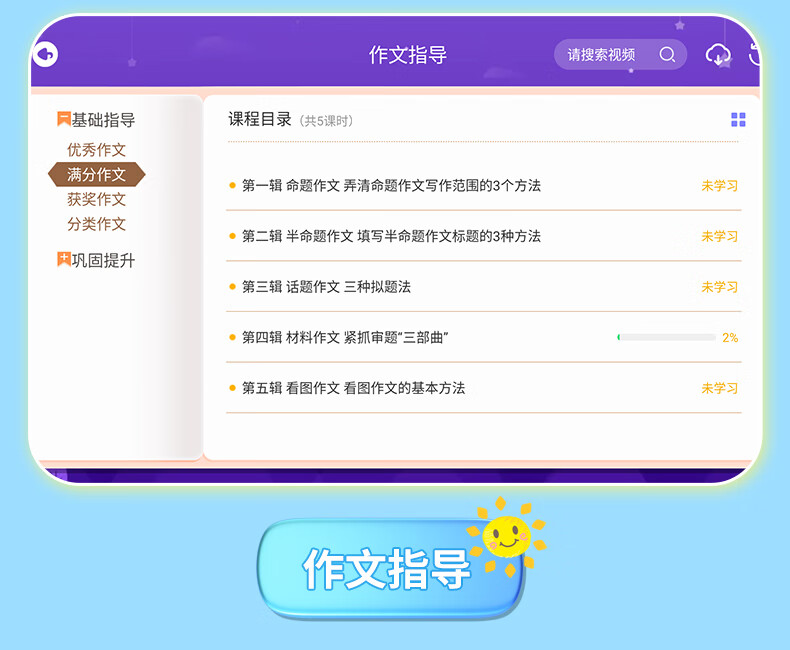Open 基础指导 category heading
The image size is (790, 650).
point(103,120)
